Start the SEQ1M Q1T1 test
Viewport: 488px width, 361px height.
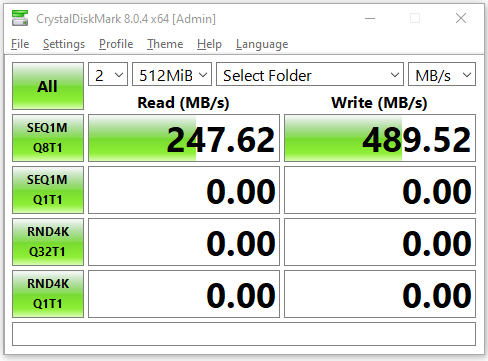48,190
